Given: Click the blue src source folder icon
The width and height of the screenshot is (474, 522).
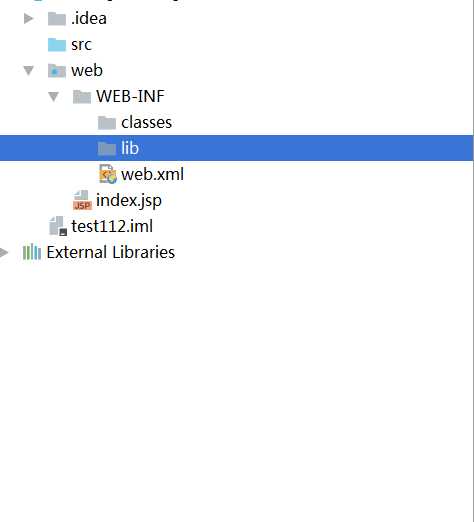Looking at the screenshot, I should pyautogui.click(x=57, y=45).
